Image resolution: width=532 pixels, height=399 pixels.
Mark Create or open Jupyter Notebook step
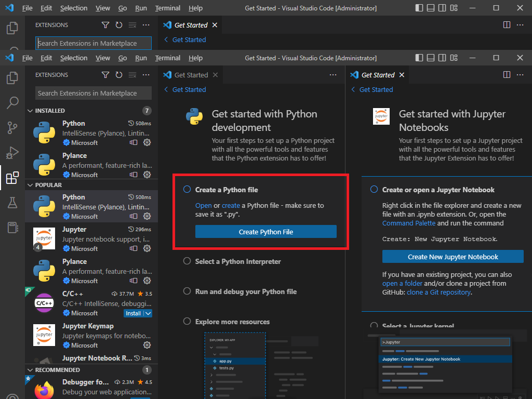374,189
